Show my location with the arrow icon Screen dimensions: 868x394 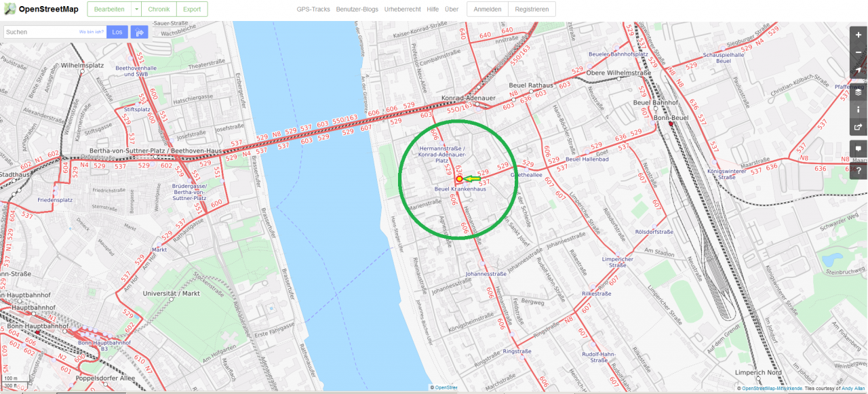tap(859, 70)
